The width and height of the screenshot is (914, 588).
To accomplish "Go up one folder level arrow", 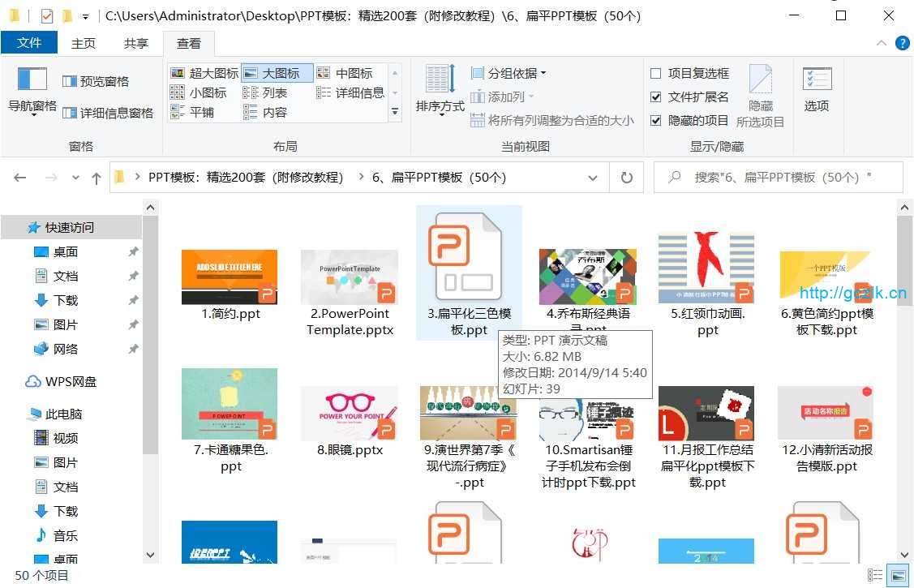I will click(x=97, y=178).
